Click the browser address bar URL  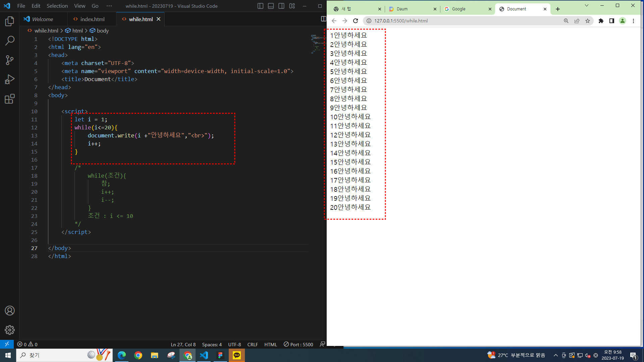[401, 21]
